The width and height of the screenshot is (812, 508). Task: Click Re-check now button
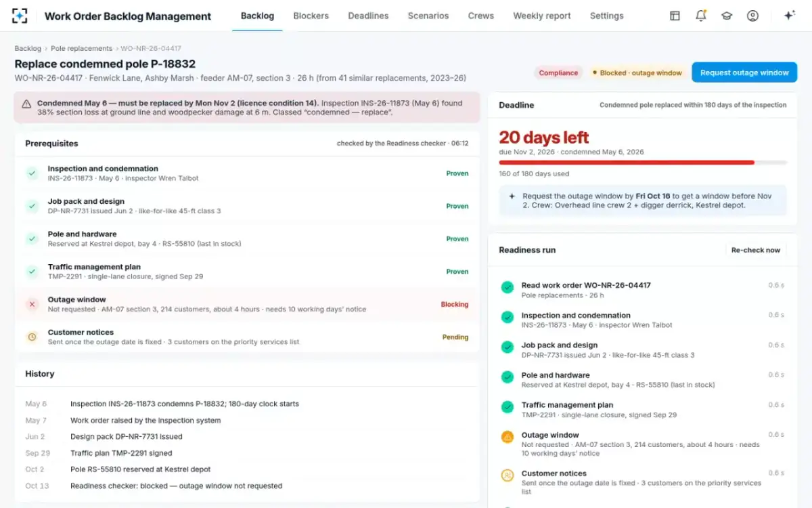tap(756, 250)
